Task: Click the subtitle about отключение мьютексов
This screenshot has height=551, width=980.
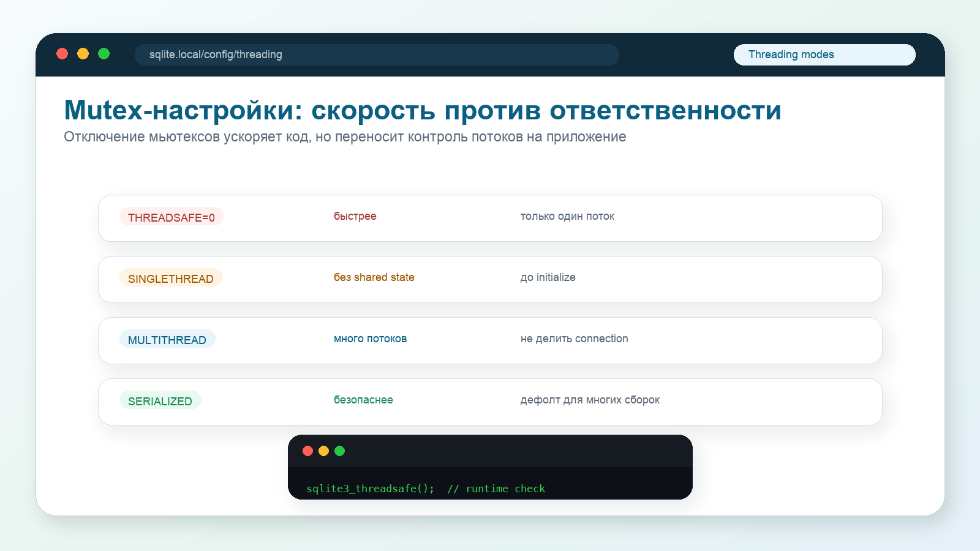Action: tap(345, 137)
